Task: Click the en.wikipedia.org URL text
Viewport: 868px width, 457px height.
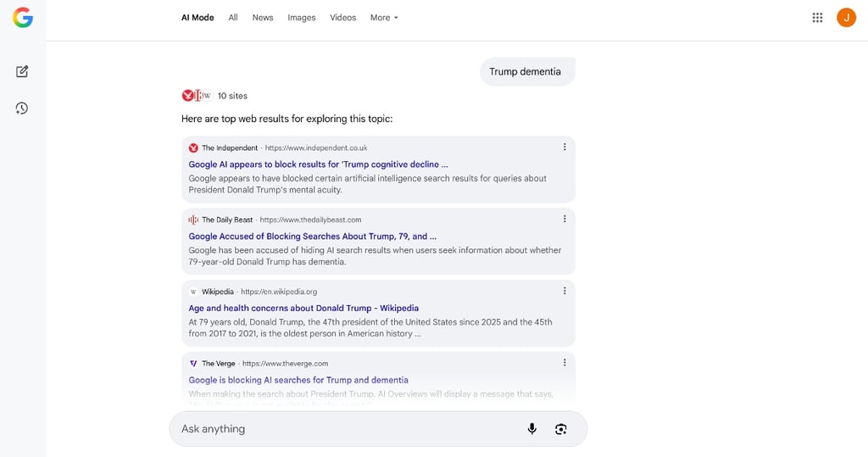Action: pyautogui.click(x=279, y=292)
